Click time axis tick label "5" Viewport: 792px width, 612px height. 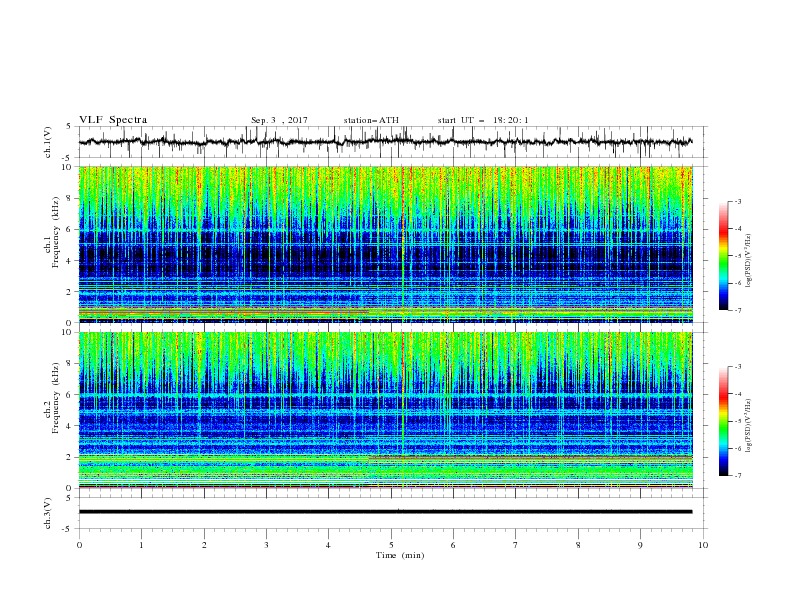[391, 545]
